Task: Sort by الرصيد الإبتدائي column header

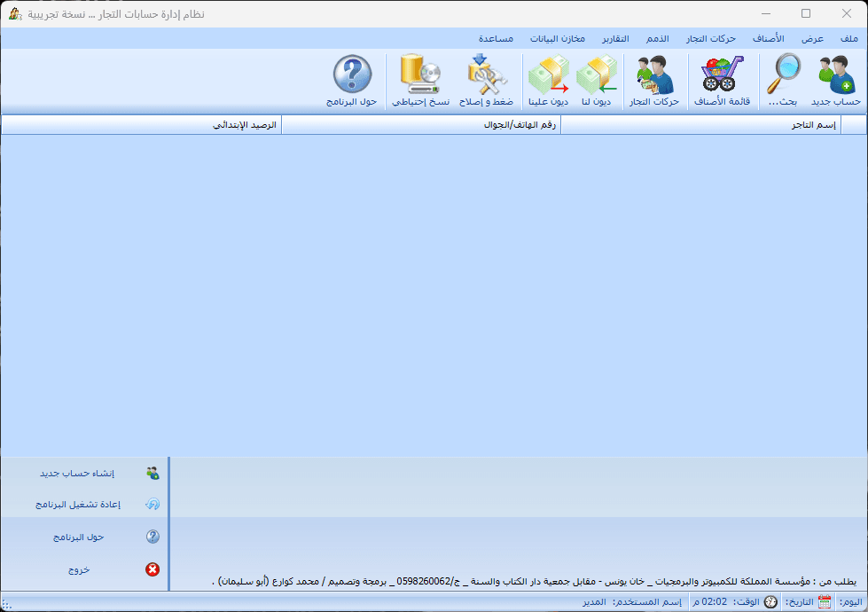Action: point(142,125)
